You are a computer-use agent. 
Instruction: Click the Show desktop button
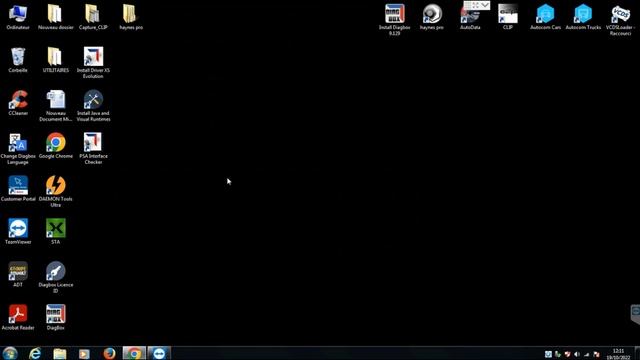(x=638, y=353)
